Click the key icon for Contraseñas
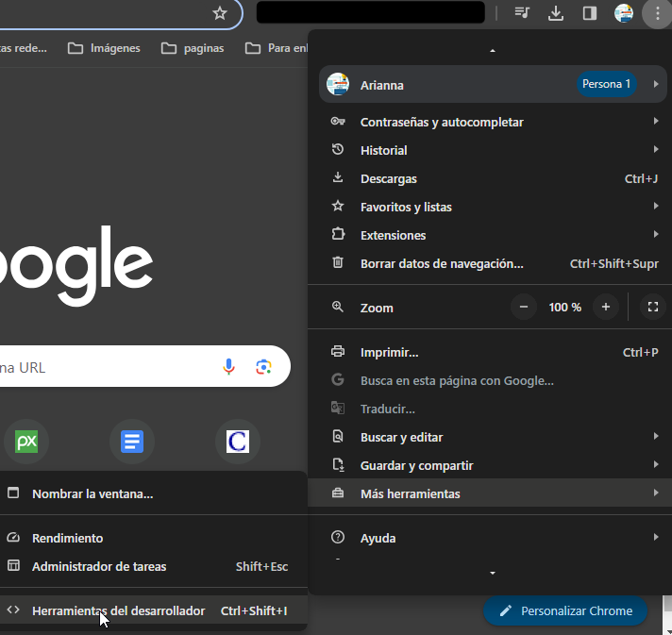Viewport: 672px width, 635px height. (x=338, y=122)
